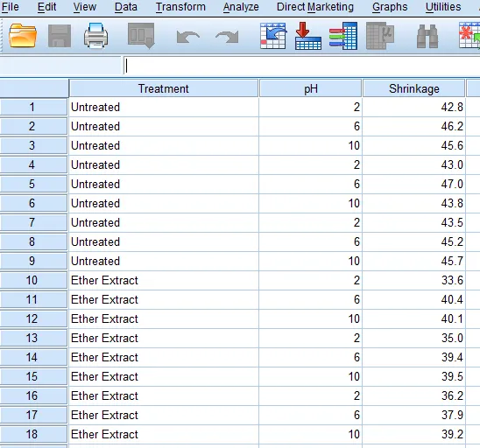480x448 pixels.
Task: Select the Shrinkage column header
Action: click(414, 88)
